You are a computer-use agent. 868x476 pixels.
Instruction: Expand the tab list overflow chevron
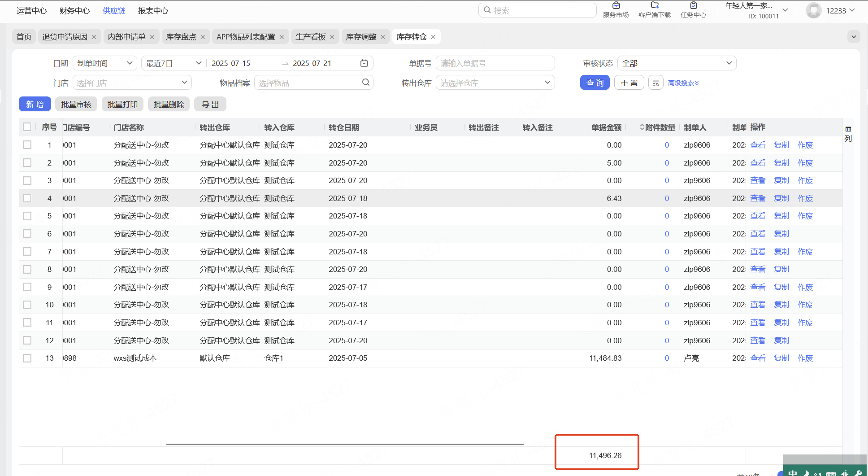click(854, 37)
